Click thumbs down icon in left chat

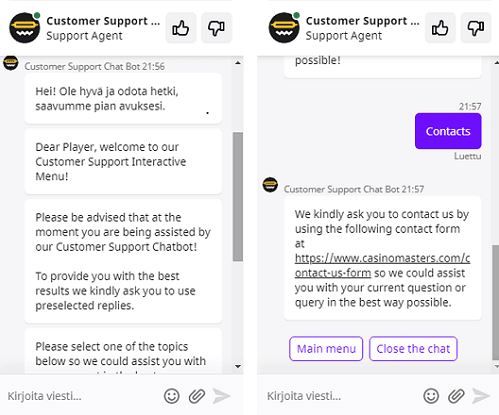[216, 28]
